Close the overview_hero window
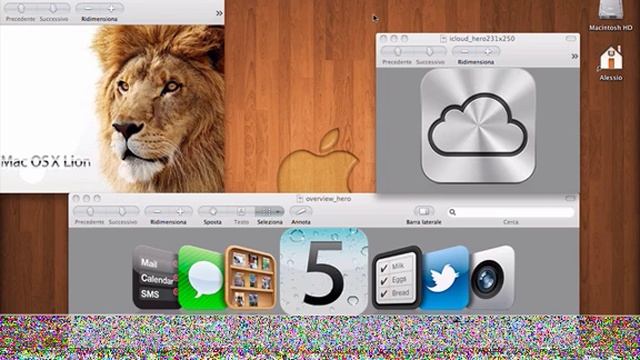The height and width of the screenshot is (360, 640). 76,198
